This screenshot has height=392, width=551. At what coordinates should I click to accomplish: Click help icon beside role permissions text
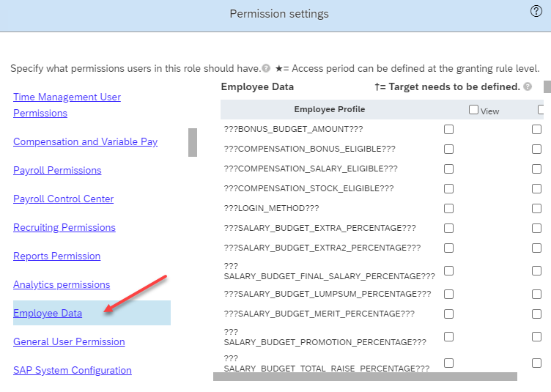click(266, 68)
